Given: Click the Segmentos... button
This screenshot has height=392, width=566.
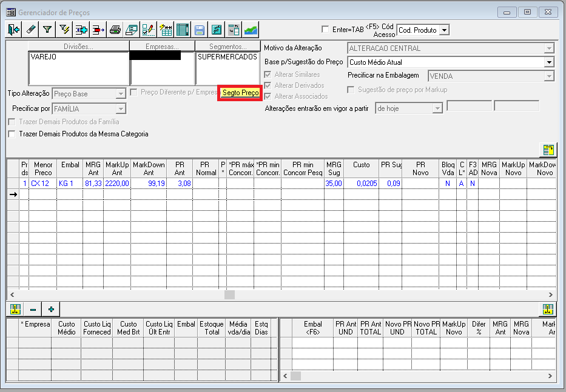Looking at the screenshot, I should click(x=227, y=46).
